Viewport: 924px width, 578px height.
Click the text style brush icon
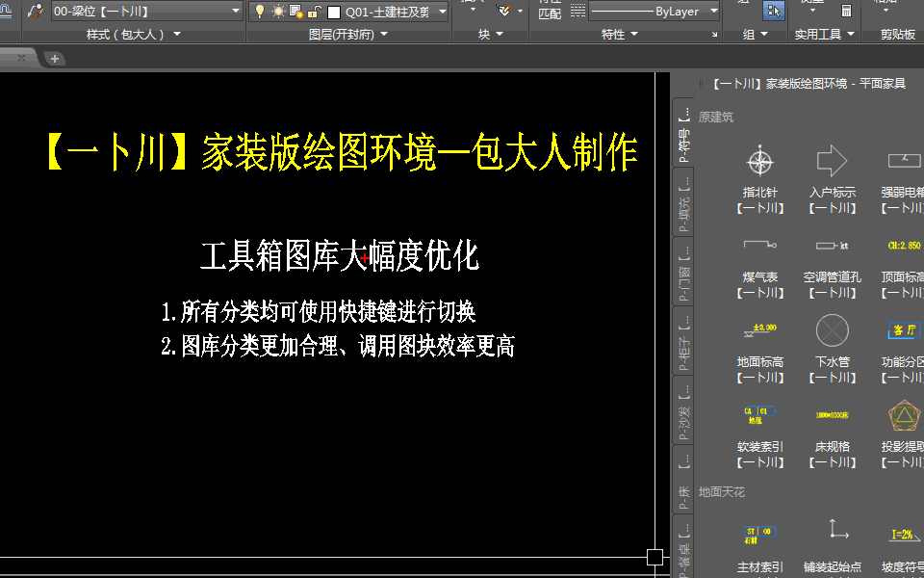(36, 11)
